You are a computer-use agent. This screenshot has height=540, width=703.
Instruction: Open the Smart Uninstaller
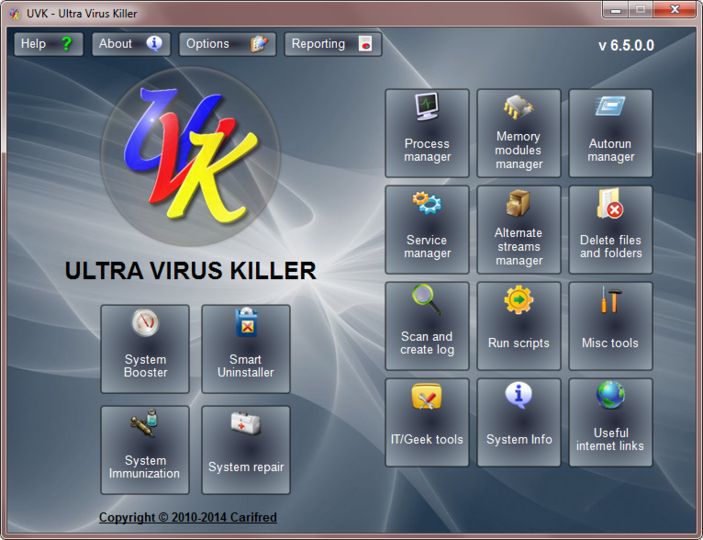point(246,349)
